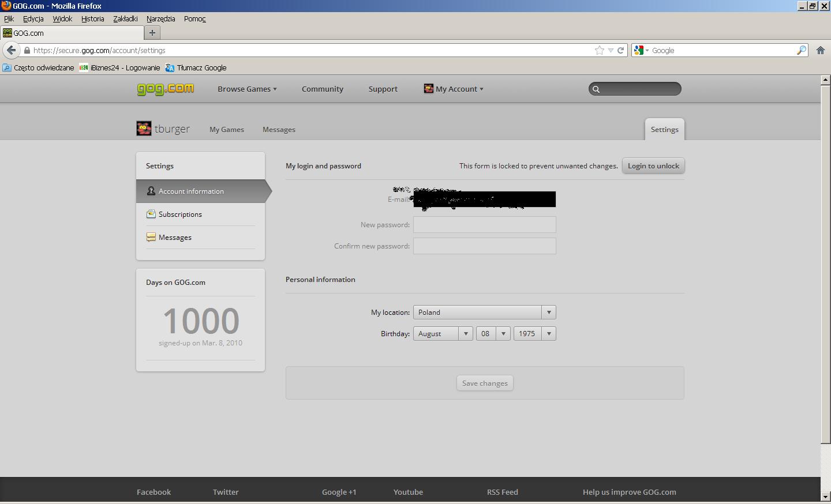The image size is (831, 504).
Task: Click the bookmark star in address bar
Action: 600,50
